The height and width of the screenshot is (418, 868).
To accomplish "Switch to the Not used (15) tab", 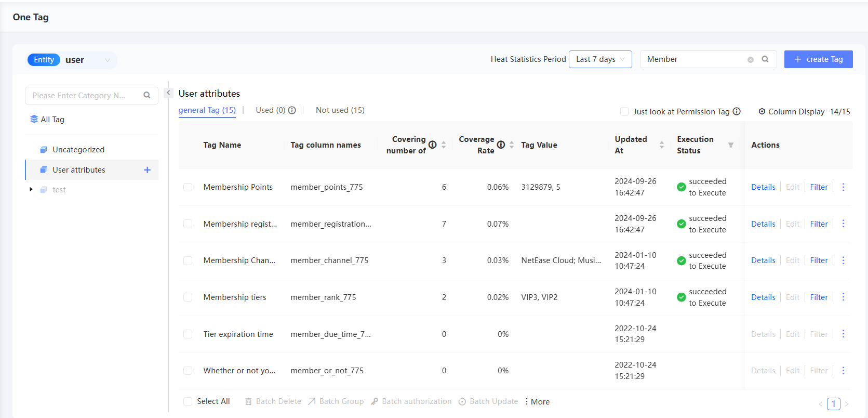I will pos(340,110).
